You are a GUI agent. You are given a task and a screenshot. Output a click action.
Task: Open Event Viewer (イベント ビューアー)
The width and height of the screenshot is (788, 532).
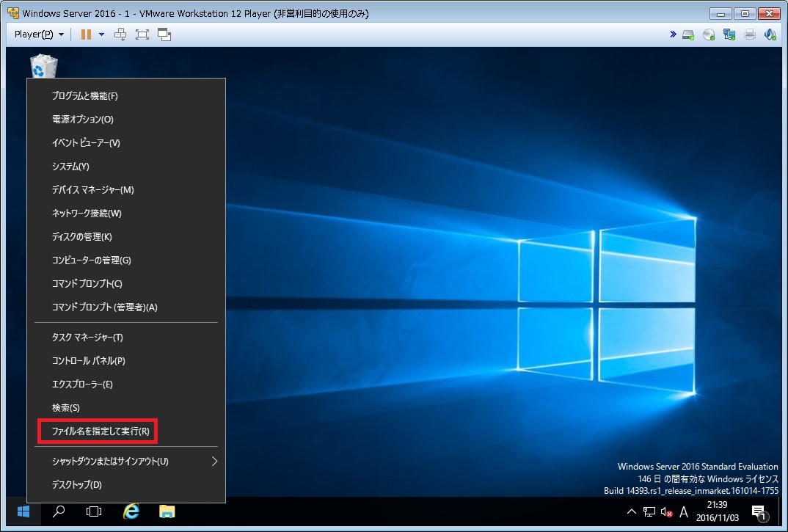click(125, 143)
